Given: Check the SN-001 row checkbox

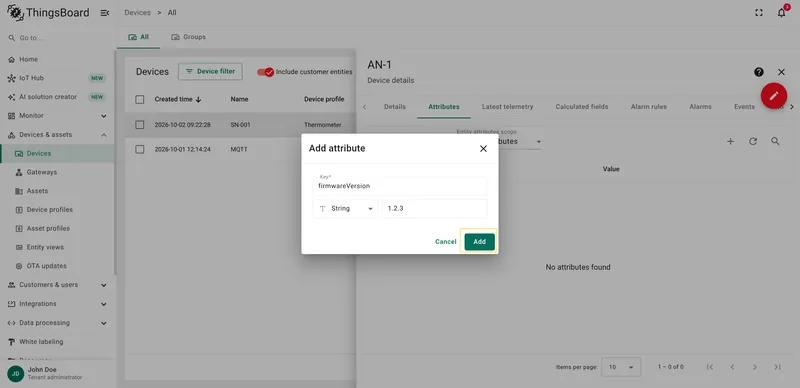Looking at the screenshot, I should [x=140, y=125].
